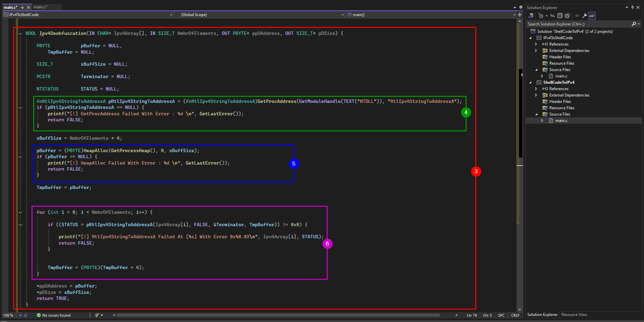Image resolution: width=644 pixels, height=322 pixels.
Task: Switch between solution and folder views
Action: point(531,16)
